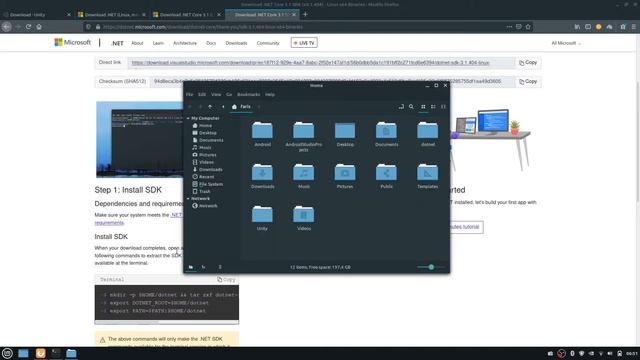Adjust the icon zoom slider in status bar

tap(431, 267)
